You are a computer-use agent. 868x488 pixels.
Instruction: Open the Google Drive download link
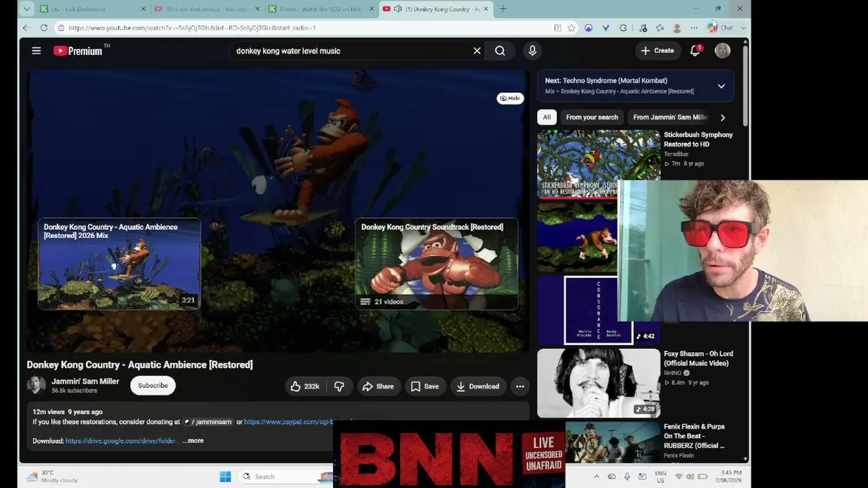point(121,441)
